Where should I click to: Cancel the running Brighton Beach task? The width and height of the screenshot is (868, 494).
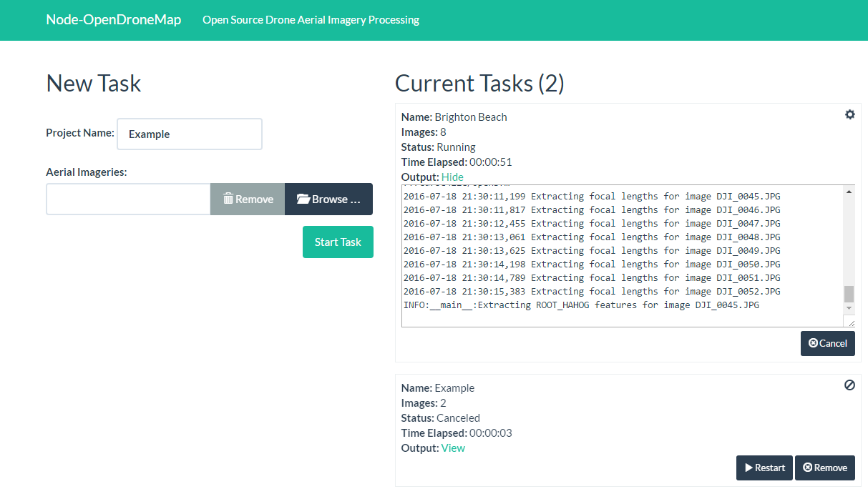tap(827, 343)
